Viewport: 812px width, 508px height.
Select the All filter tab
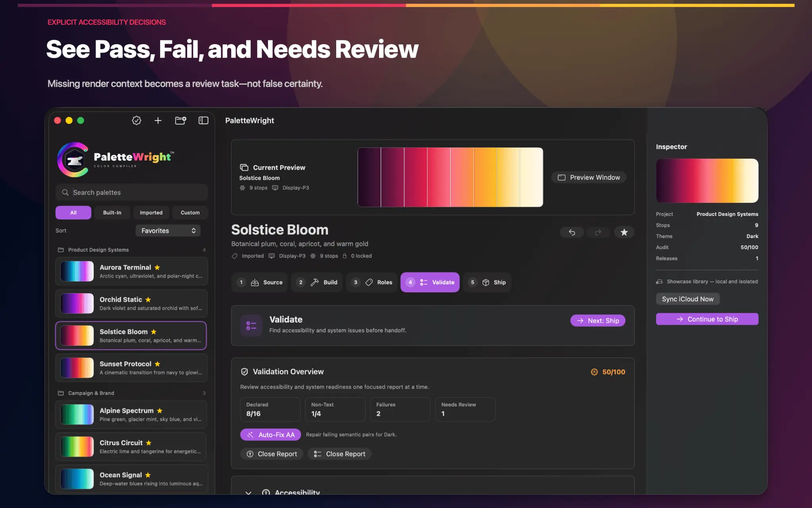73,213
